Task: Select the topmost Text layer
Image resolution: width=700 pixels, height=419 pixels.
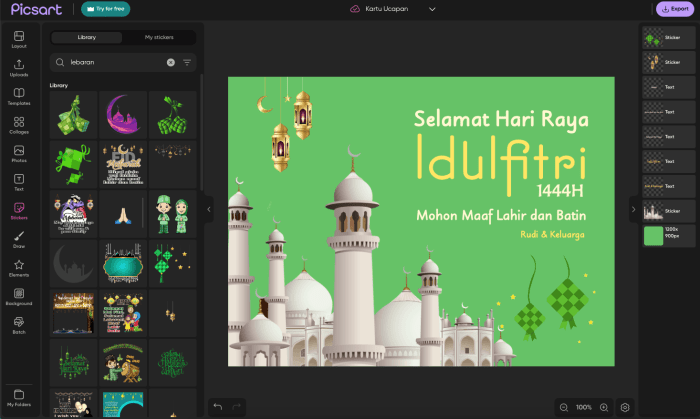Action: 668,87
